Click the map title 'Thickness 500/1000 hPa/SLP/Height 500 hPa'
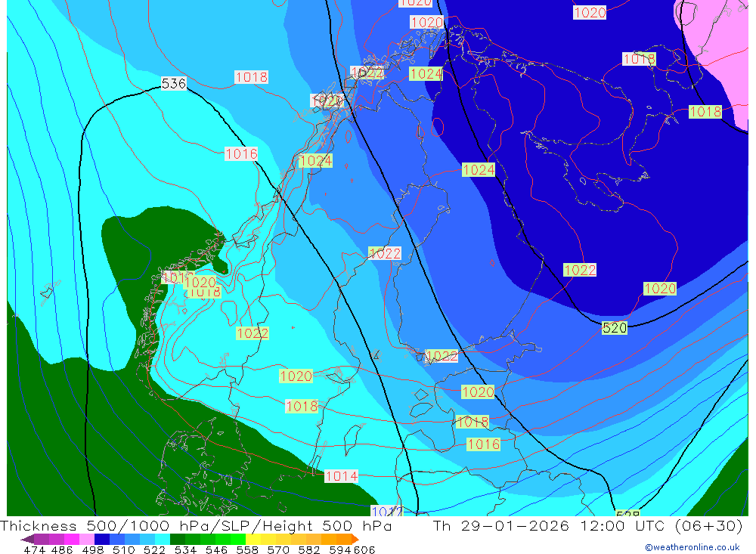The height and width of the screenshot is (554, 756). pyautogui.click(x=196, y=525)
